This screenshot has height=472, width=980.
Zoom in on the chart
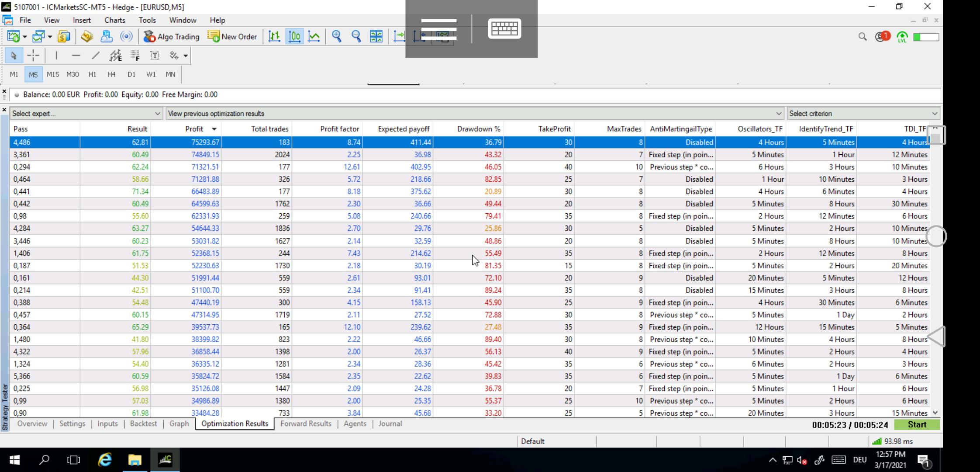(337, 37)
